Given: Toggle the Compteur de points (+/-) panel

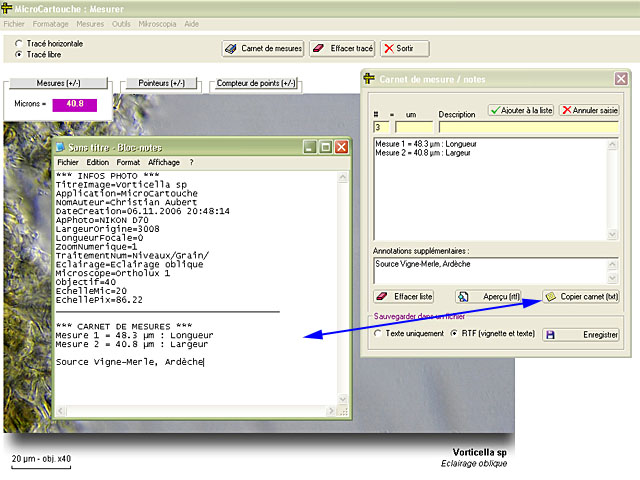Looking at the screenshot, I should (x=256, y=83).
